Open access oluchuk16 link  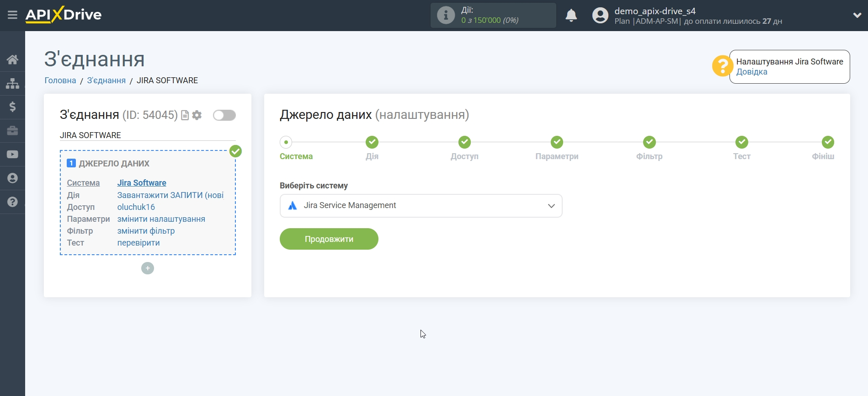(136, 207)
